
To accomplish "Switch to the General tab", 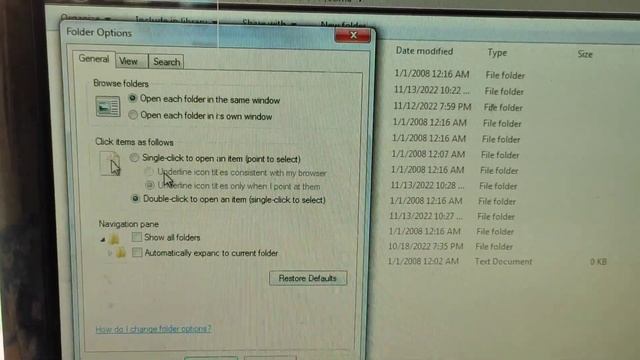I will [x=94, y=59].
